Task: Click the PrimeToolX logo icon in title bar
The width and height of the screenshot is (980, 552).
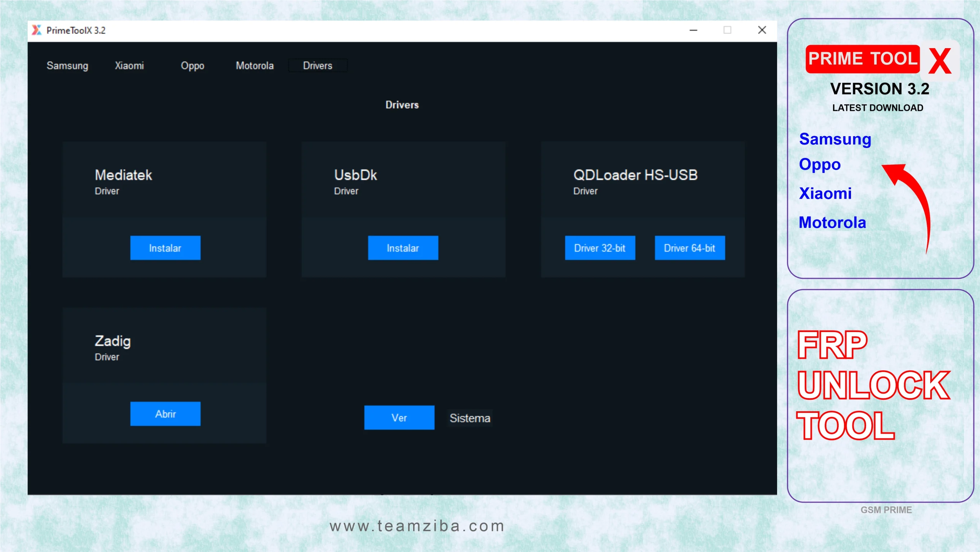Action: (36, 30)
